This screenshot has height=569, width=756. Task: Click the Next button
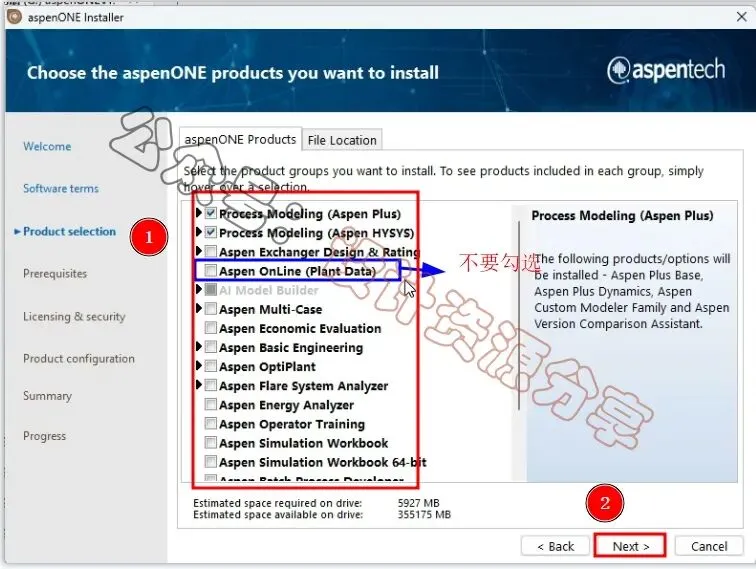630,546
